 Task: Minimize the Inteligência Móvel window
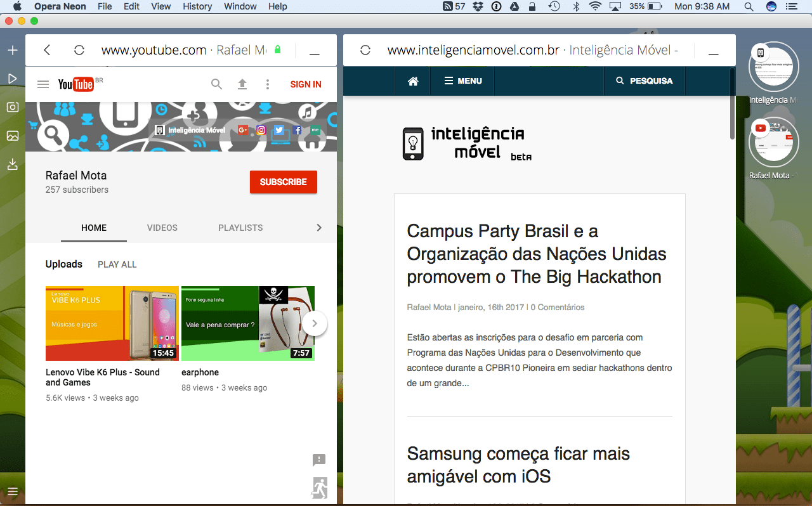(714, 55)
